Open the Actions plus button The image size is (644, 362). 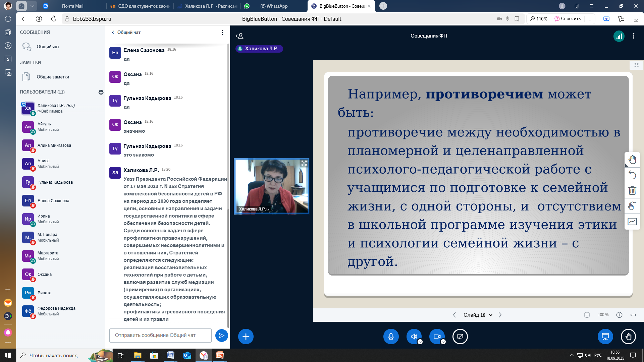[x=246, y=337]
